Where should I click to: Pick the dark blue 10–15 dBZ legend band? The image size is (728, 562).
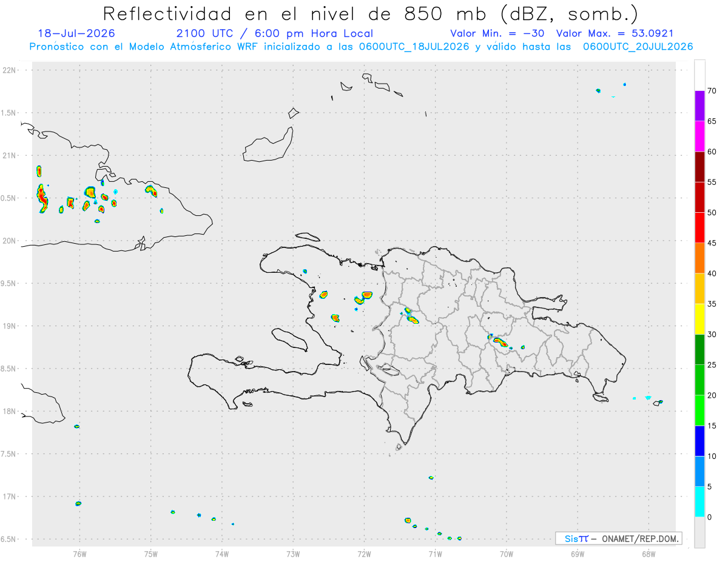tap(699, 441)
